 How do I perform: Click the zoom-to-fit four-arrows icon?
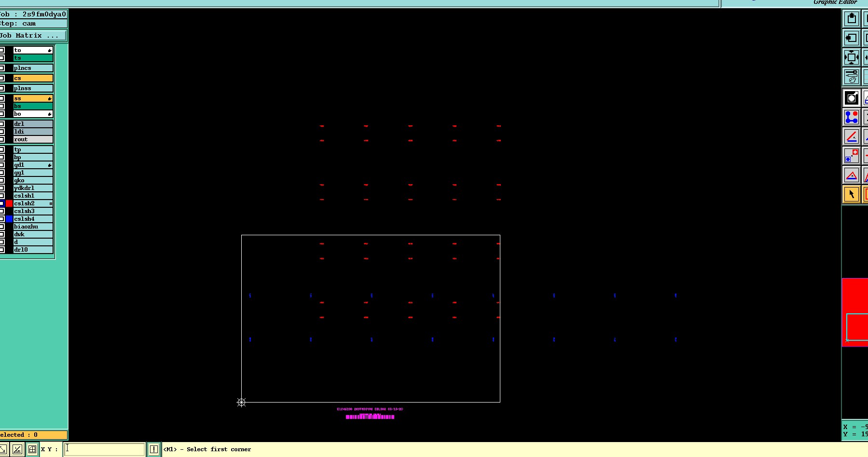pos(852,57)
